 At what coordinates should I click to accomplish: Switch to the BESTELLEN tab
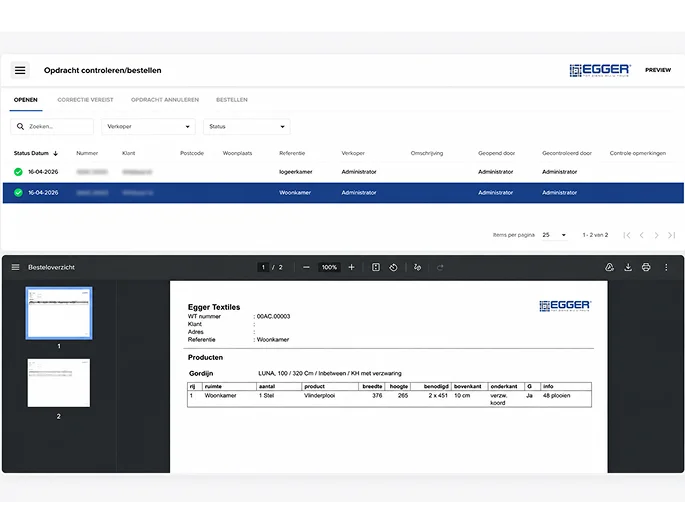point(232,100)
